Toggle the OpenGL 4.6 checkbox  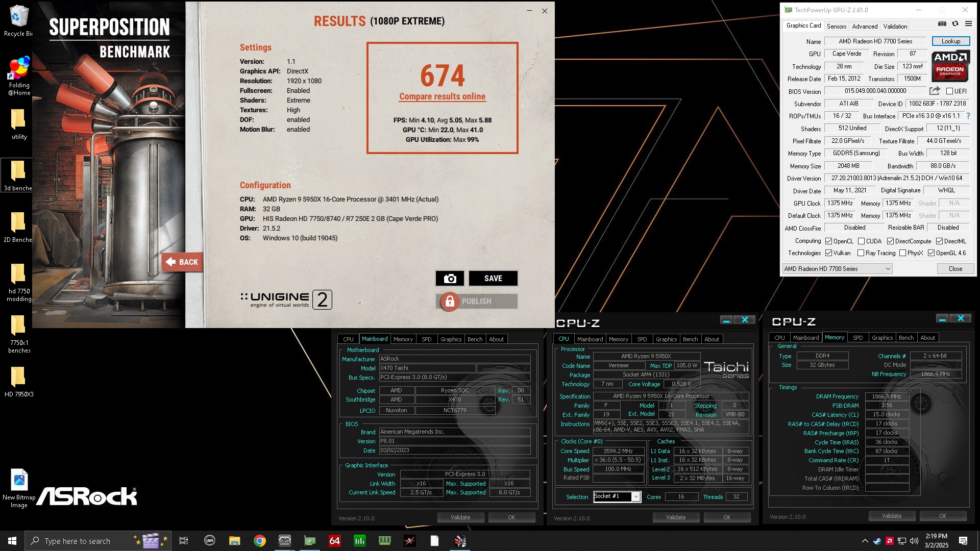932,253
